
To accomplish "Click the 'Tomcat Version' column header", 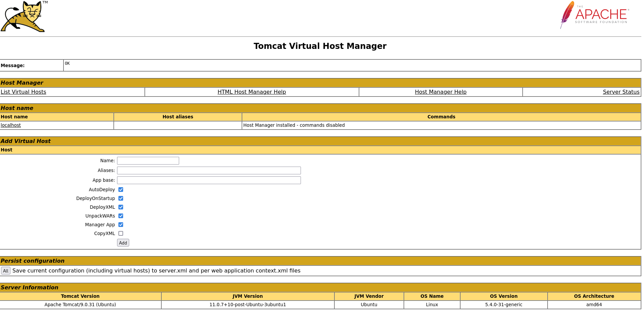I will click(80, 296).
